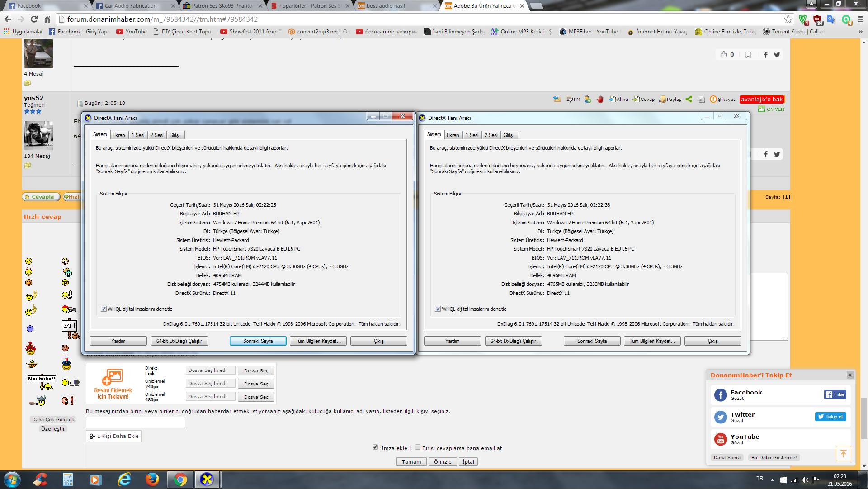868x489 pixels.
Task: Click Bir Daha Gösterme! in follow popup
Action: pyautogui.click(x=774, y=457)
